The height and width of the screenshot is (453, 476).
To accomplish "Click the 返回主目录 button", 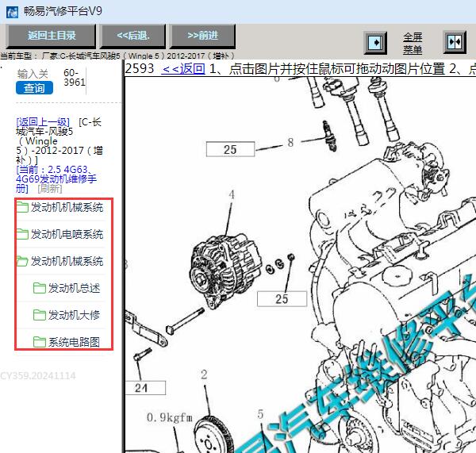I will coord(52,36).
